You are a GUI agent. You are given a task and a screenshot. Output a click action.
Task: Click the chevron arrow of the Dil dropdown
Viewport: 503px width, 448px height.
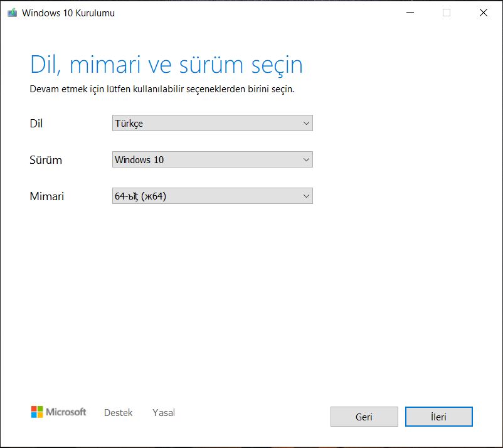pyautogui.click(x=306, y=124)
